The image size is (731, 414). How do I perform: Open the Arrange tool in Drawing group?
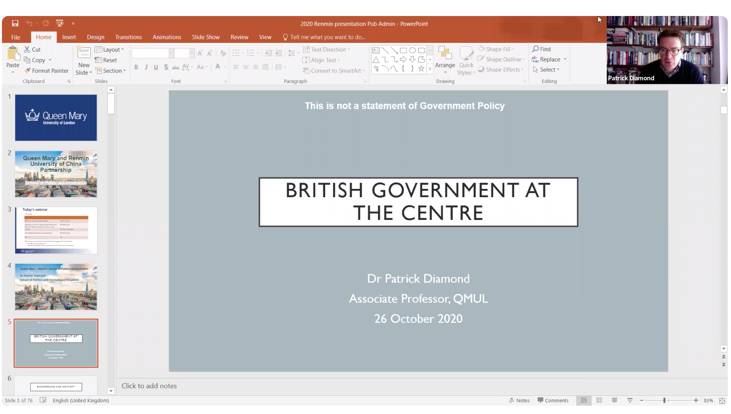tap(445, 58)
